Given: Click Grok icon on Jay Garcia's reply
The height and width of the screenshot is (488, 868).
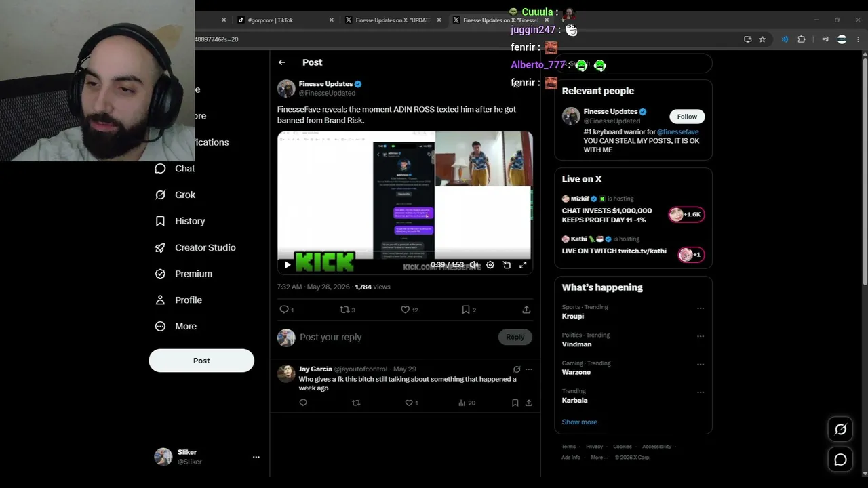Looking at the screenshot, I should pyautogui.click(x=517, y=369).
